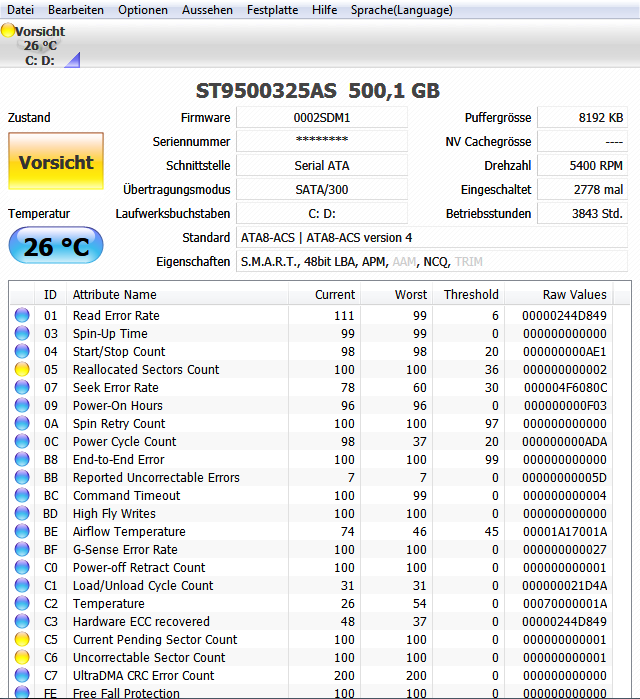
Task: Select the Reallocated Sectors Count attribute name
Action: tap(146, 370)
